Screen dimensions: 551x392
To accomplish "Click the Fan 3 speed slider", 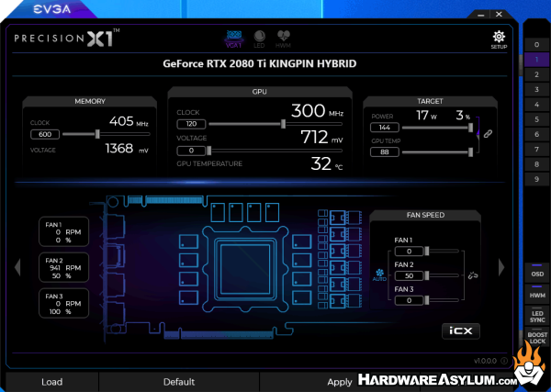I will coord(443,300).
